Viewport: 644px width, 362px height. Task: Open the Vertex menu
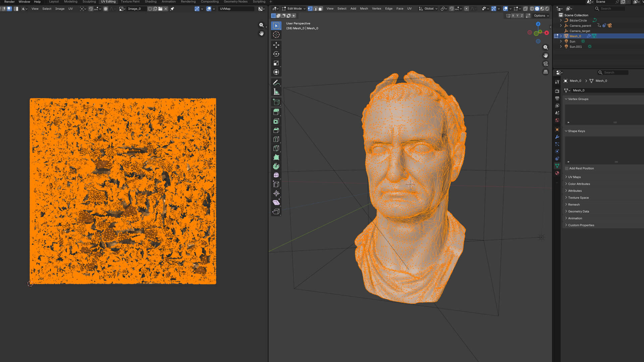click(376, 9)
